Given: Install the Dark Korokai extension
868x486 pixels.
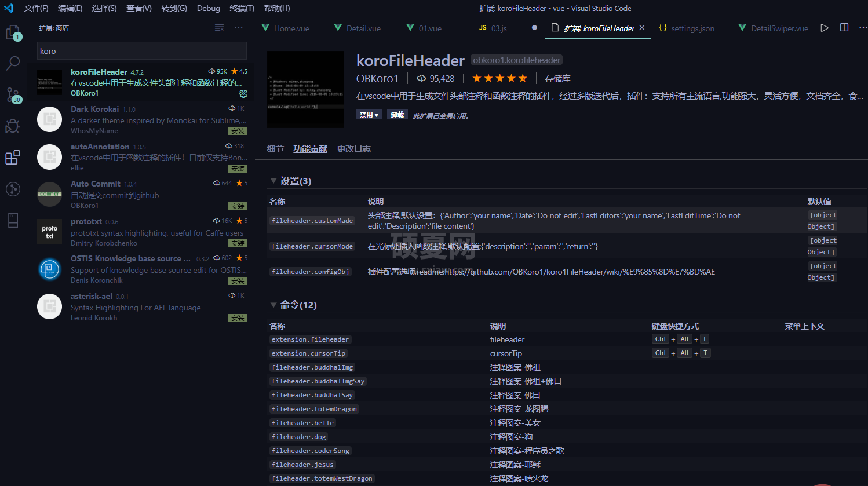Looking at the screenshot, I should coord(238,131).
